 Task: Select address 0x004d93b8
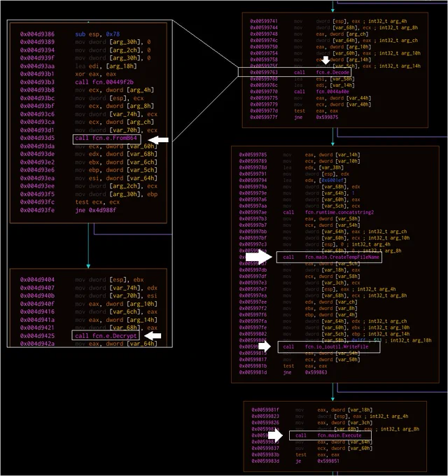click(x=37, y=90)
